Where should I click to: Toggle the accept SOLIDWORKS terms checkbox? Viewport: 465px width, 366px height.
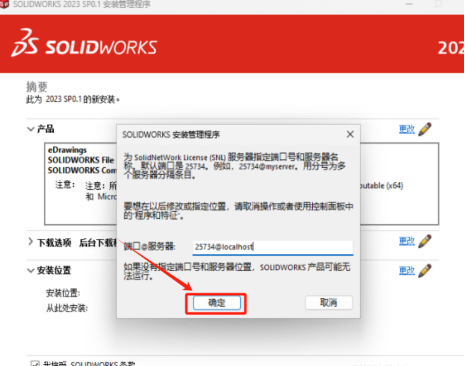(x=35, y=363)
